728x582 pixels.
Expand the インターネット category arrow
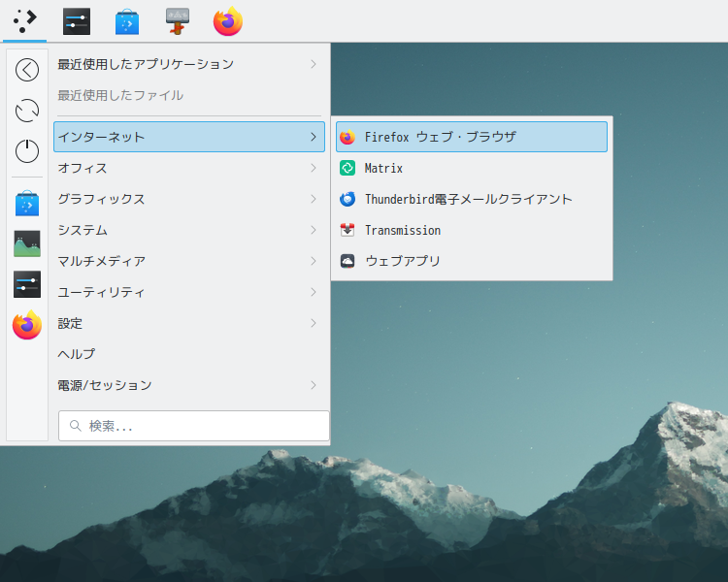pos(314,137)
